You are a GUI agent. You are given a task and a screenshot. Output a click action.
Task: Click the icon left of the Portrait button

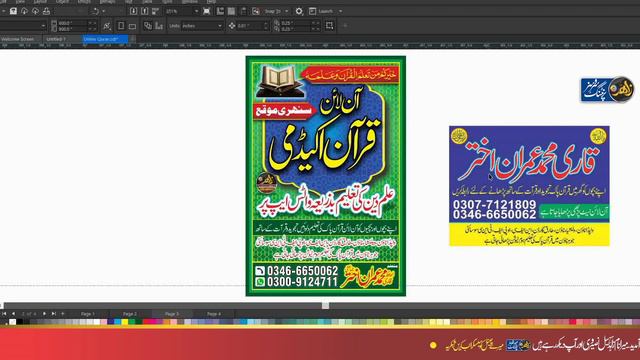[107, 26]
